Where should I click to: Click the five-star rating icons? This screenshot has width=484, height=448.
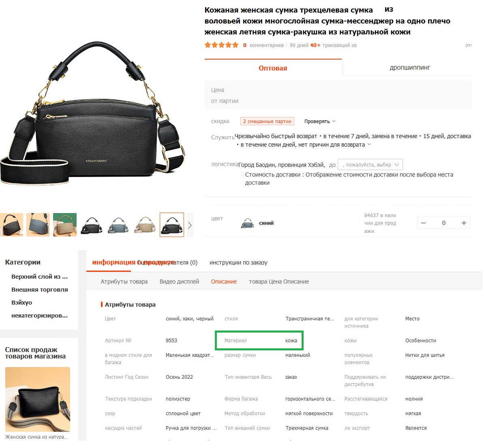click(x=221, y=45)
